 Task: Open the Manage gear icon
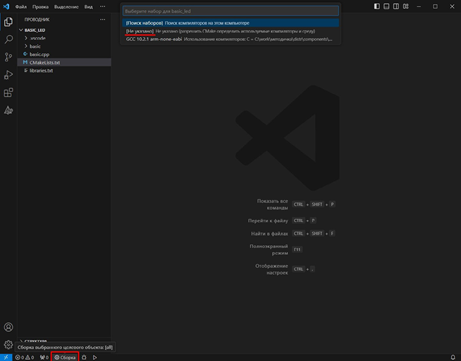(8, 345)
